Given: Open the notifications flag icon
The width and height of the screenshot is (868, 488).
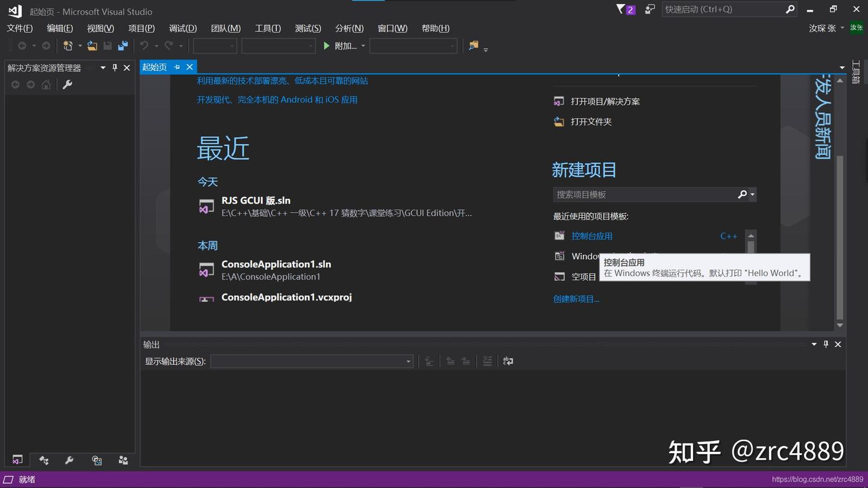Looking at the screenshot, I should coord(625,9).
